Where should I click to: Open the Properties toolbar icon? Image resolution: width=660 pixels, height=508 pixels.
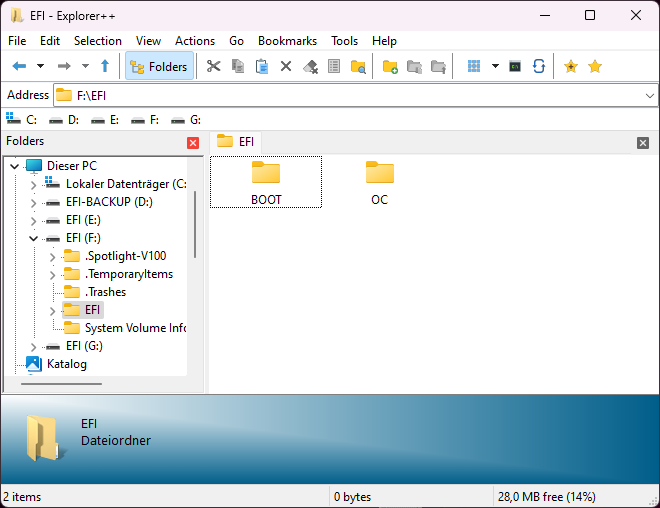click(334, 66)
